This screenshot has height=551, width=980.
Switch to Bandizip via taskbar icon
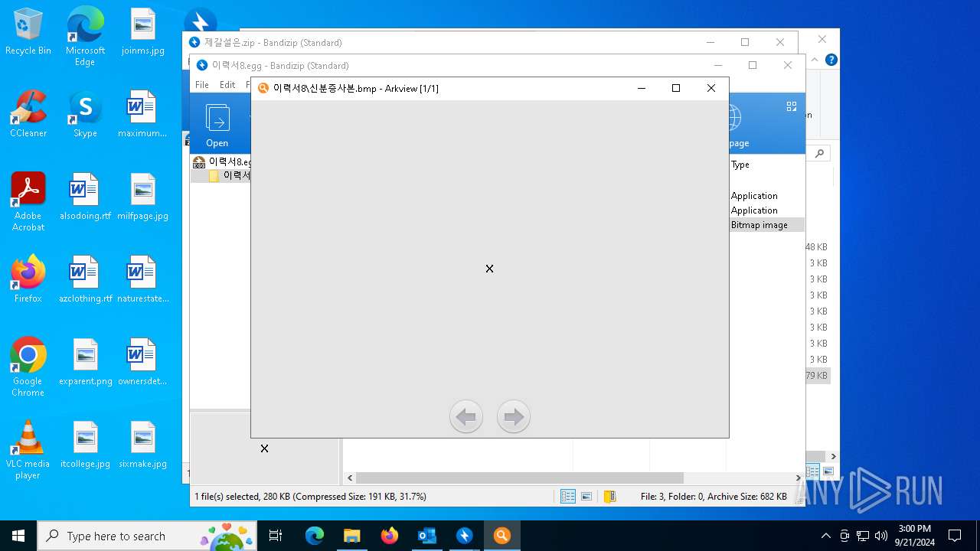(x=465, y=536)
